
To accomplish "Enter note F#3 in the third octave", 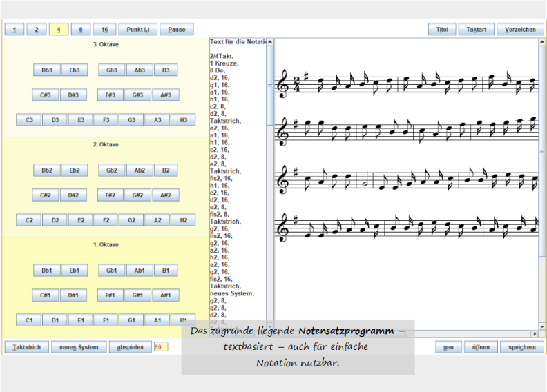I will coord(110,95).
